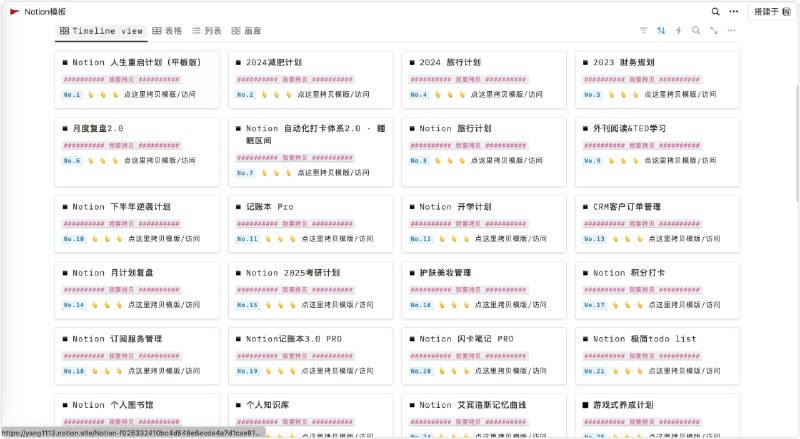Click the blue sort arrows icon

pos(661,31)
